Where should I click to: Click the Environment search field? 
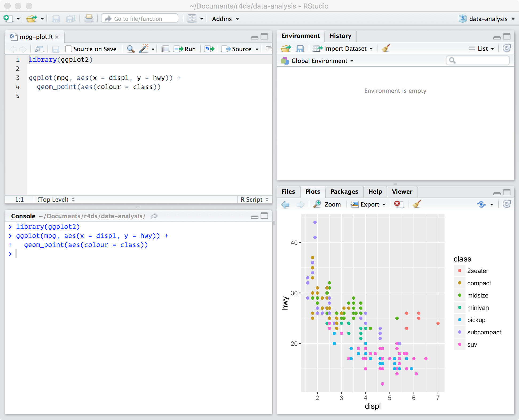coord(478,60)
